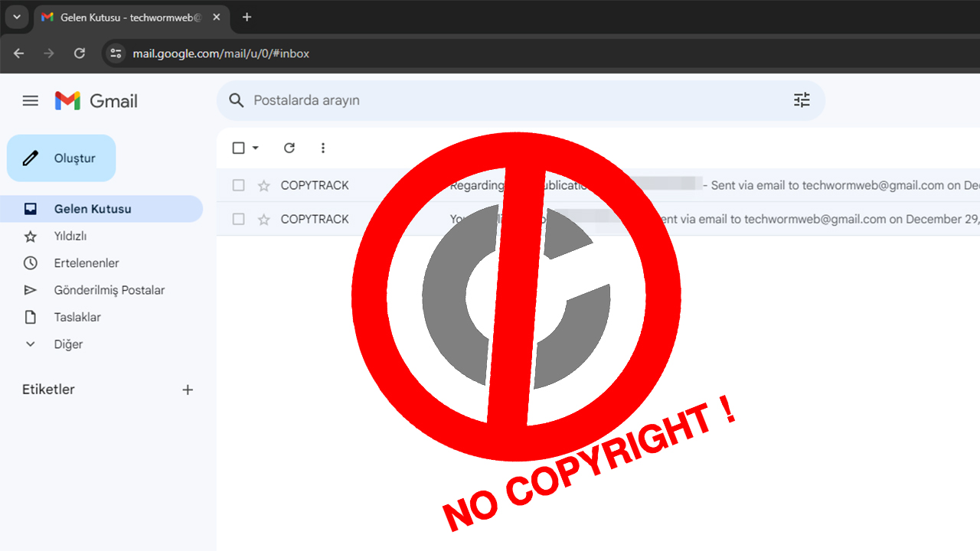Click the Oluştur compose button
980x551 pixels.
(61, 158)
